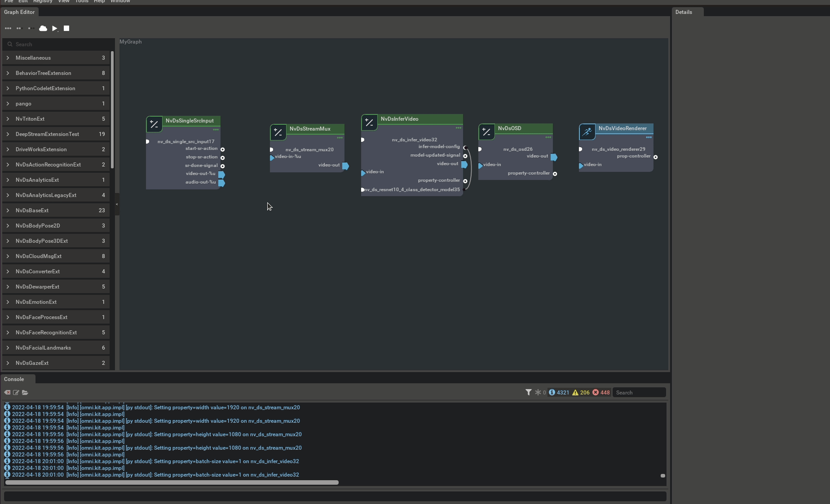The image size is (830, 504).
Task: Select the NvDsVideoRenderer node title
Action: (x=622, y=129)
